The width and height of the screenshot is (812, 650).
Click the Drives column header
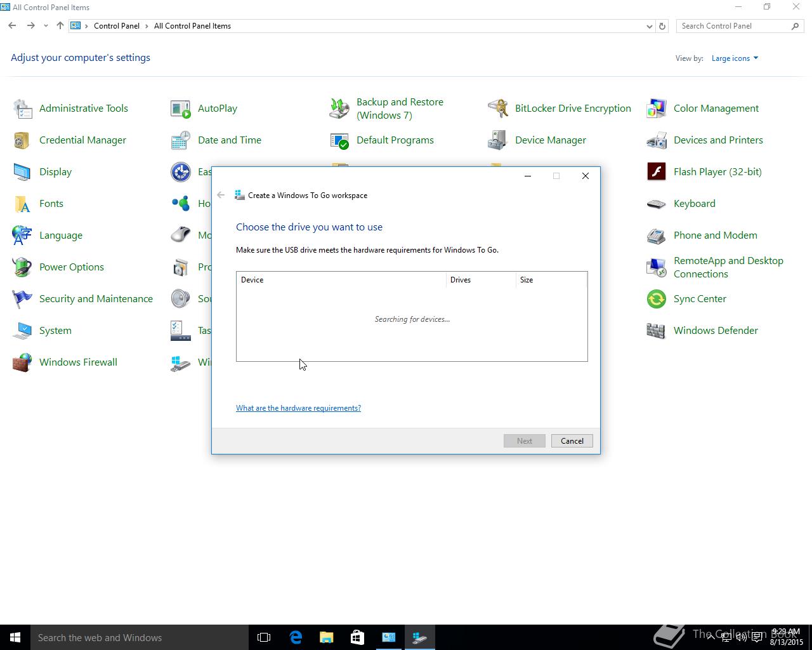click(481, 280)
